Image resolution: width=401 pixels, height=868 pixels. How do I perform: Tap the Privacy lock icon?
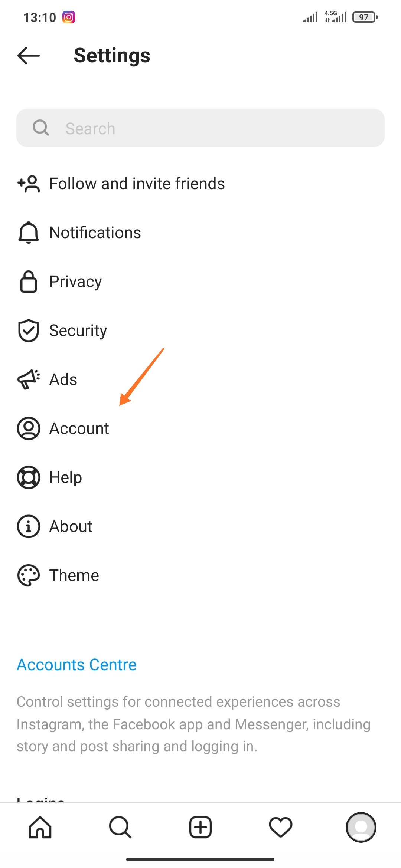29,282
